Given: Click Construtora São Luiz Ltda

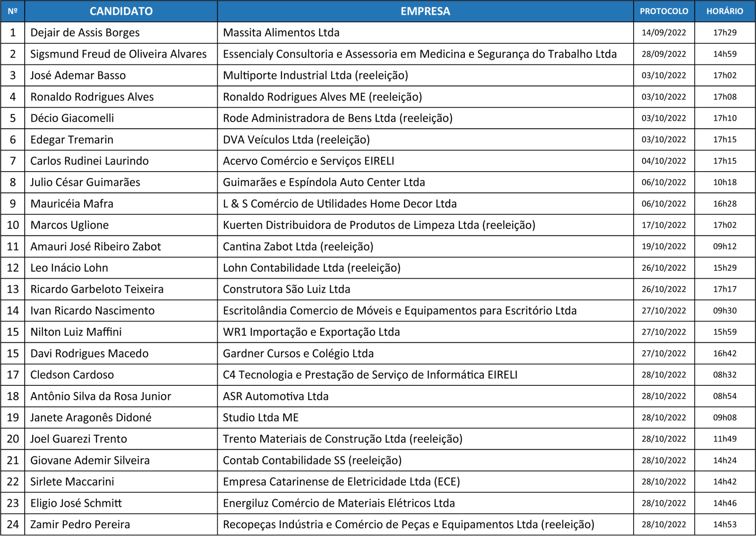Looking at the screenshot, I should (287, 289).
